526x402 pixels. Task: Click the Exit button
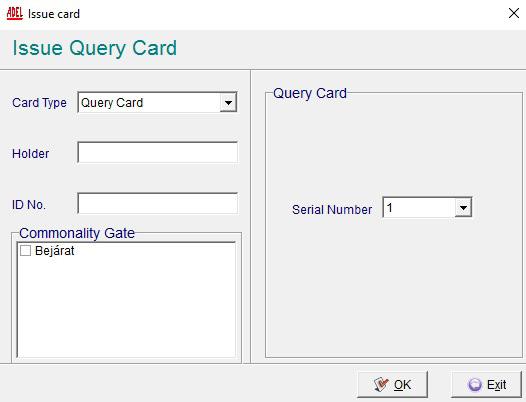tap(486, 385)
